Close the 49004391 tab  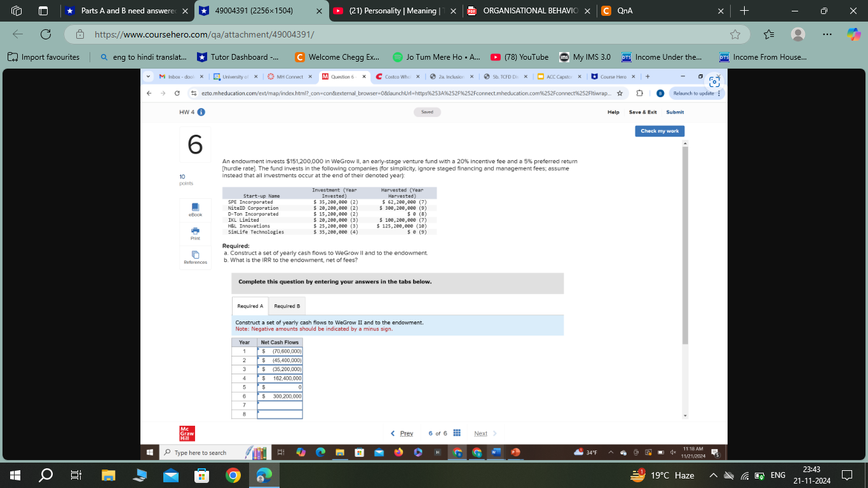[x=318, y=11]
